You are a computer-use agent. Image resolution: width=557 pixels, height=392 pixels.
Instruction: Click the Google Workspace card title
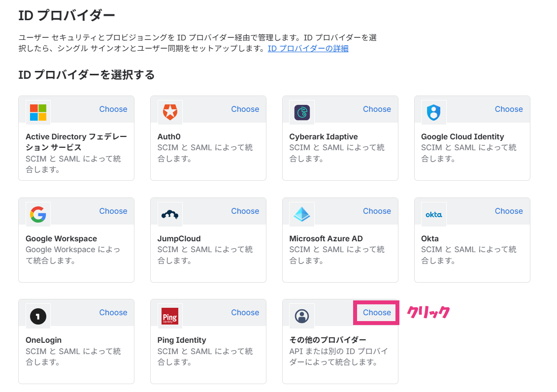pyautogui.click(x=61, y=239)
